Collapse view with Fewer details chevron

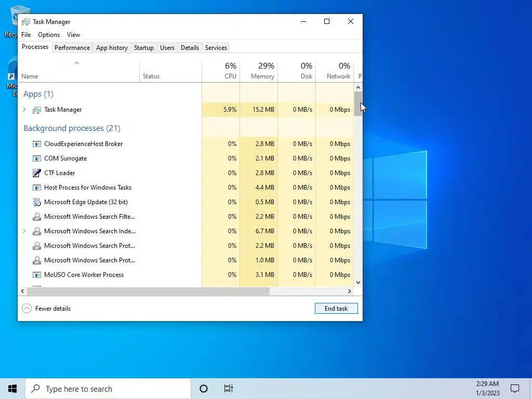(27, 309)
